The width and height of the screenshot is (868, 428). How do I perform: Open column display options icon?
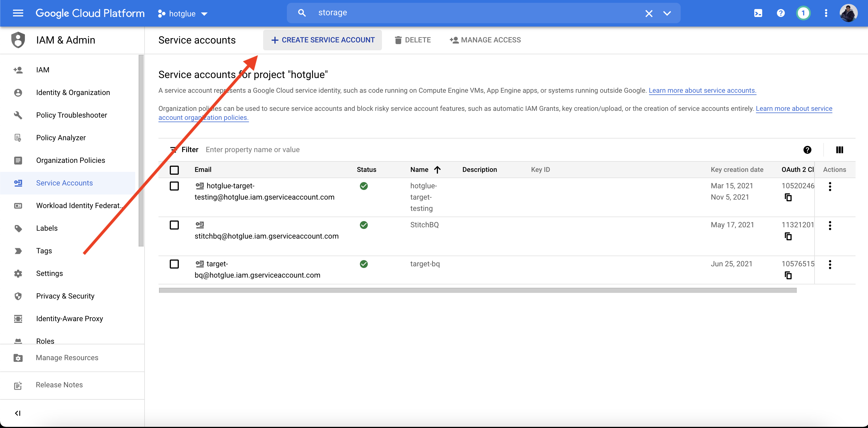tap(839, 150)
